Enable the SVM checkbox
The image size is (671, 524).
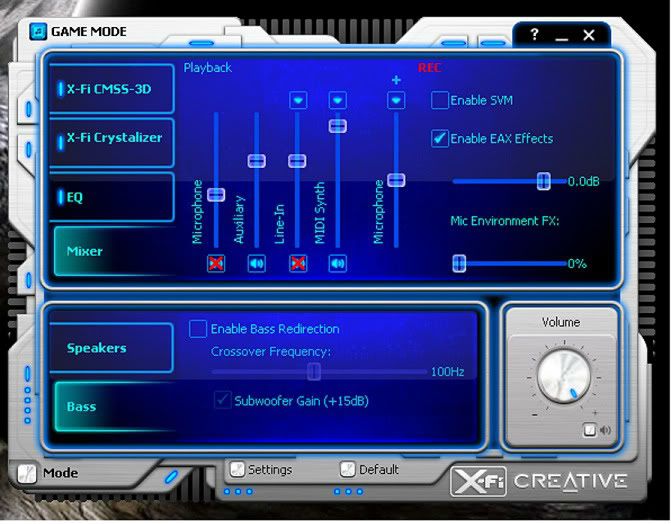point(440,100)
